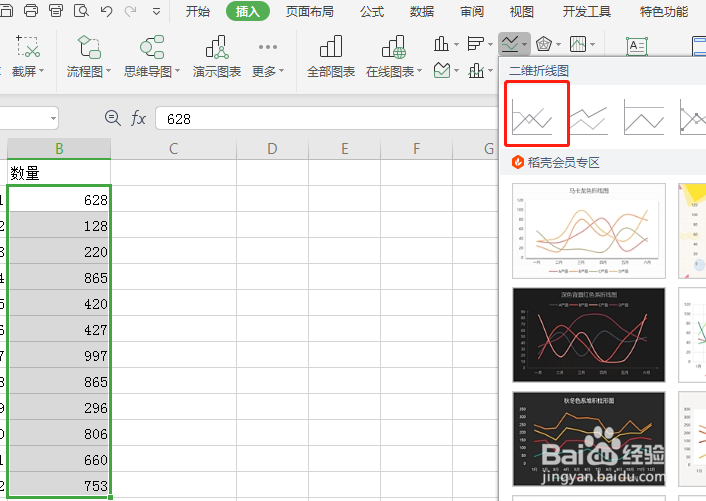Image resolution: width=706 pixels, height=501 pixels.
Task: Click the 稻壳会员专区 heading
Action: (x=563, y=162)
